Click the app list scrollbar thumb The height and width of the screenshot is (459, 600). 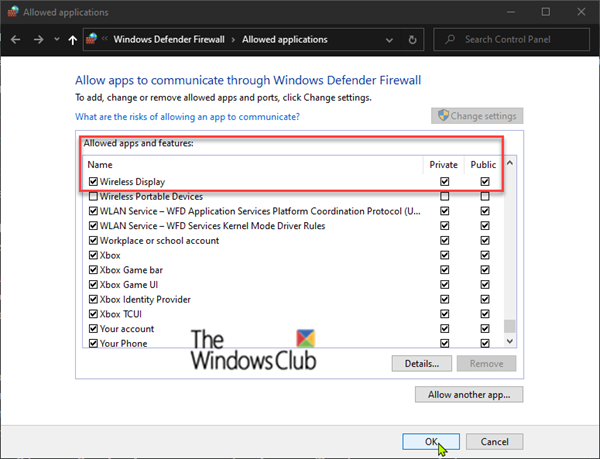[510, 326]
